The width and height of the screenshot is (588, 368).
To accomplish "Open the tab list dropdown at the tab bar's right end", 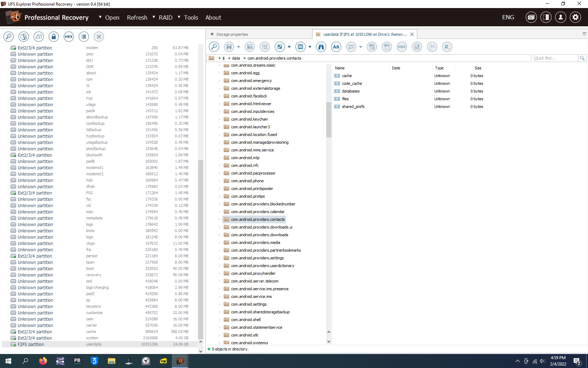I will click(584, 34).
